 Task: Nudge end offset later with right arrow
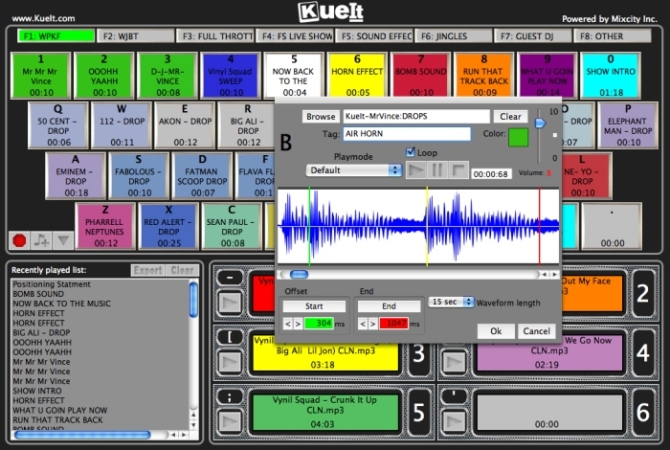tap(373, 324)
